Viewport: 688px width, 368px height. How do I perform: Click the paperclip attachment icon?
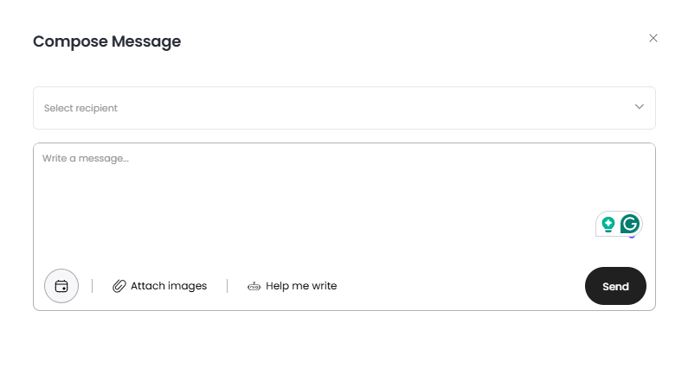pyautogui.click(x=119, y=286)
